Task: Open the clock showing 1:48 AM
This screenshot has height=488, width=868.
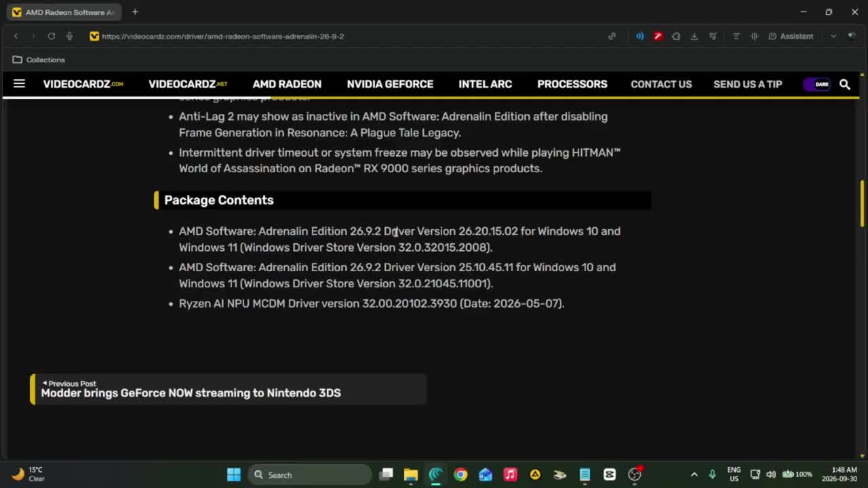Action: tap(840, 474)
